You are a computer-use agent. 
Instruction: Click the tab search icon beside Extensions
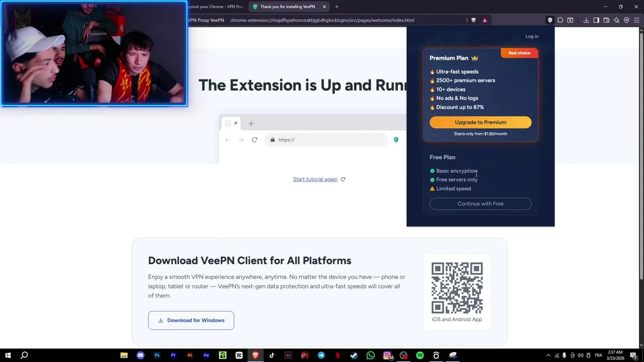(x=570, y=20)
